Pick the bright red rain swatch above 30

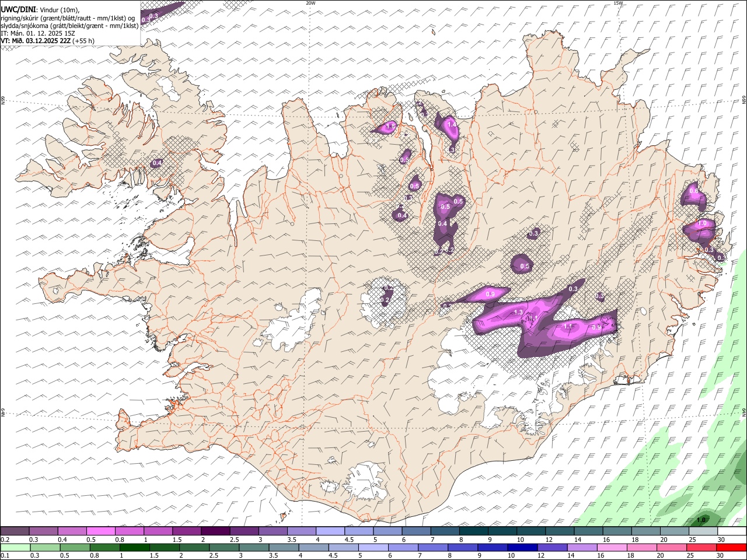click(x=731, y=548)
